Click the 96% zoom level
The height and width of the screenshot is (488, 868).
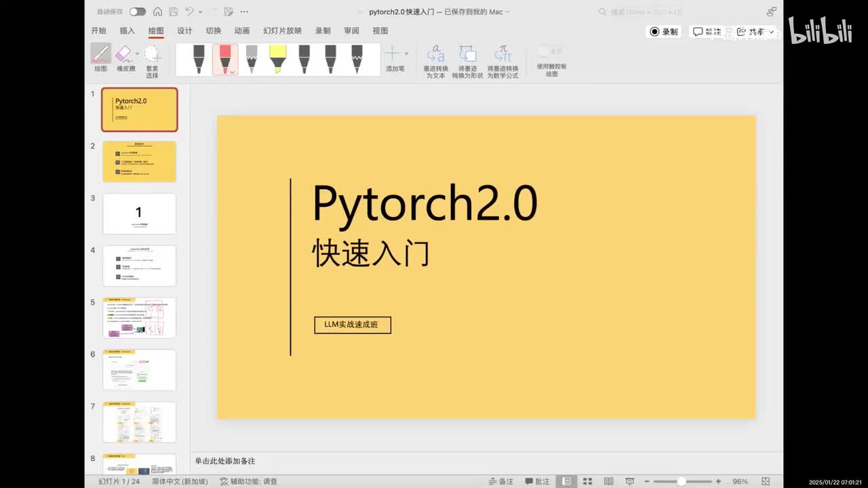point(740,481)
